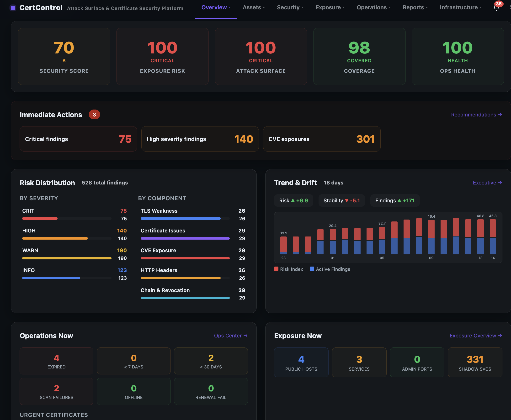Click the CertControl logo icon
Viewport: 511px width, 420px height.
pyautogui.click(x=13, y=7)
